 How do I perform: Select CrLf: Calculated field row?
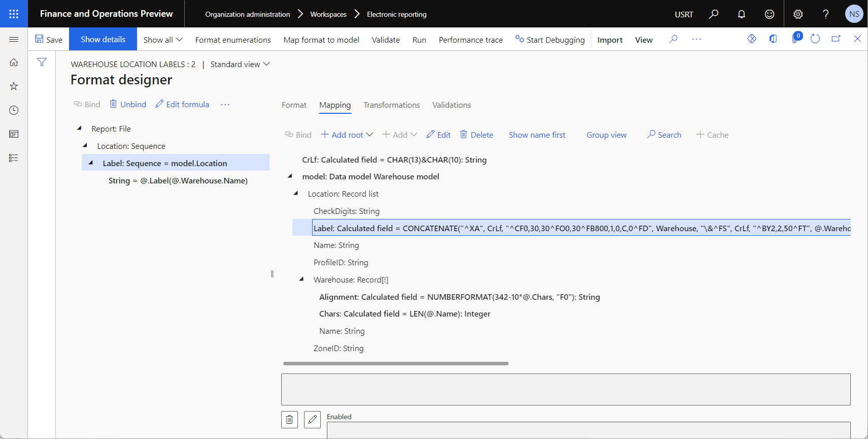click(394, 160)
